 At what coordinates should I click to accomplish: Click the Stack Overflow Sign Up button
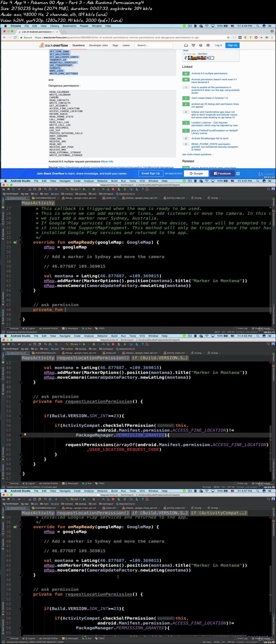tap(233, 45)
